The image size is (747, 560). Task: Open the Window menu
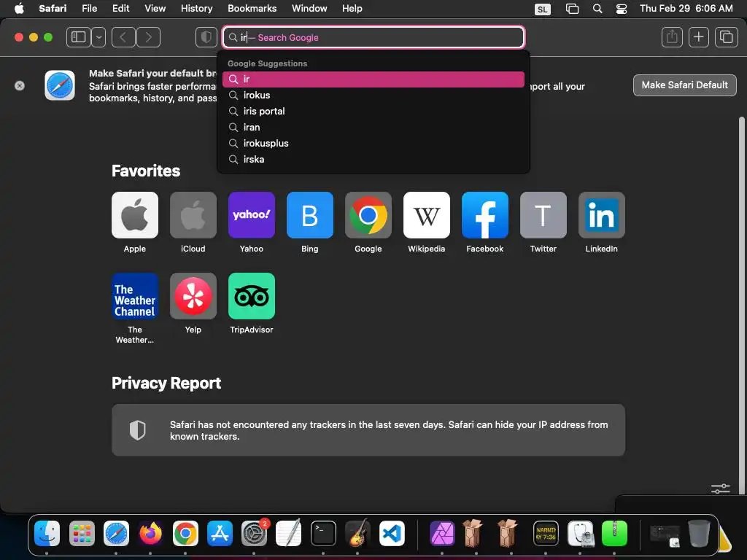click(309, 9)
